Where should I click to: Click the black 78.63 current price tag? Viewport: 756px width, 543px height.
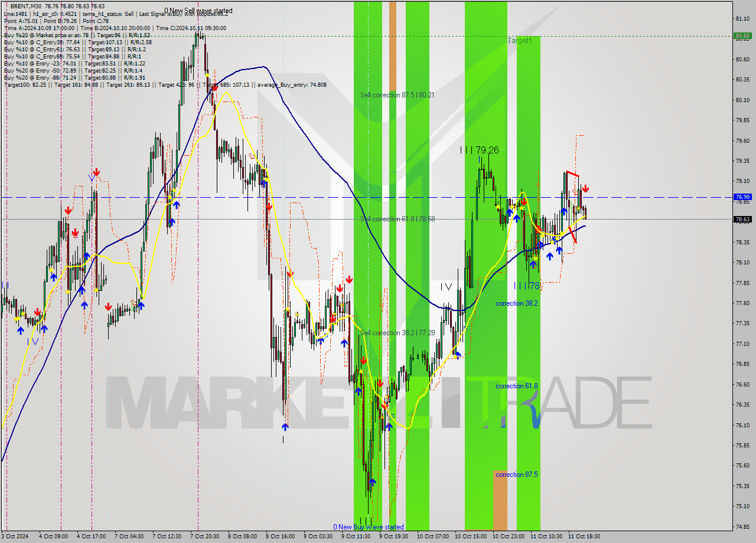[x=742, y=219]
